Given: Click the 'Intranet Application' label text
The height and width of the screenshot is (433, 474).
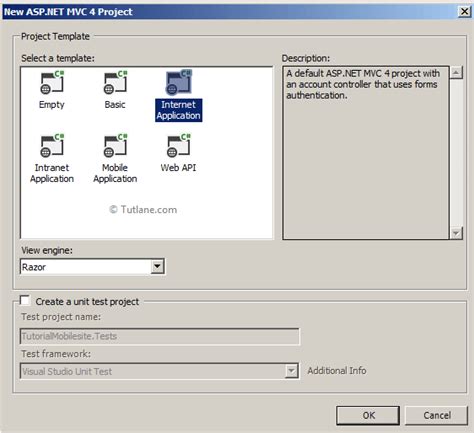Looking at the screenshot, I should point(52,173).
